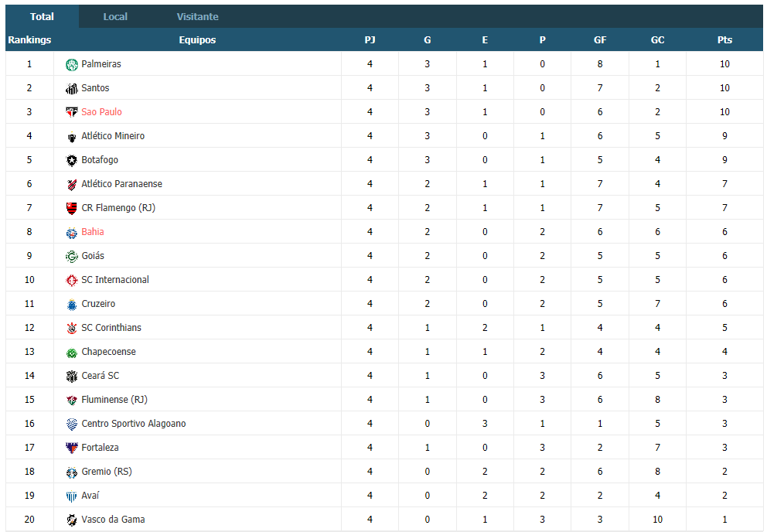The image size is (767, 532).
Task: Click the Pts column header
Action: tap(724, 40)
